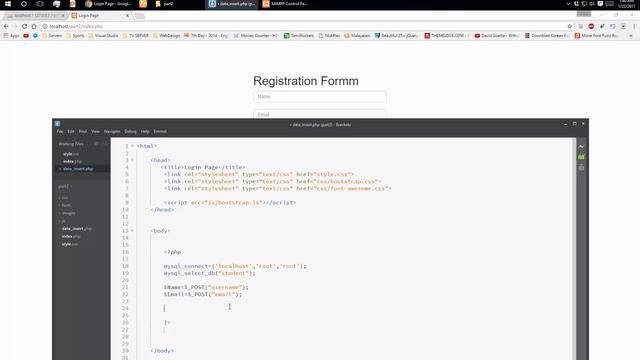Open the Brackets Navigate menu
The width and height of the screenshot is (640, 360).
112,131
